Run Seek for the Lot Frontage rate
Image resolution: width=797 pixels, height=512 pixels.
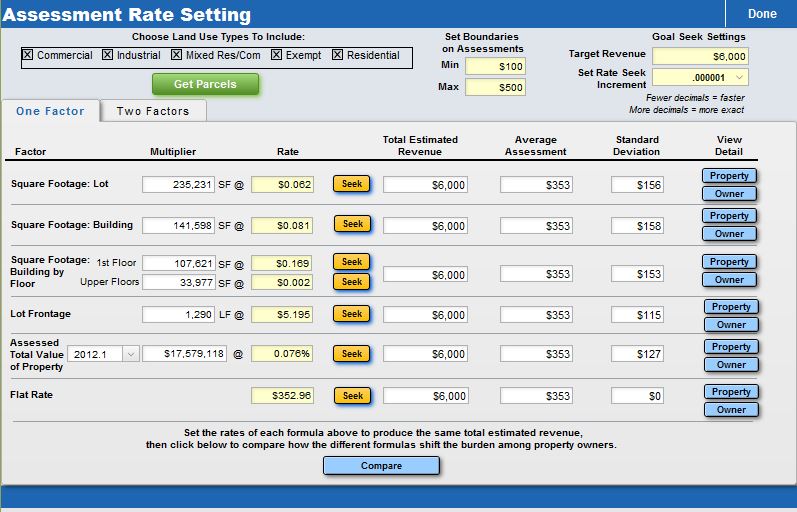(352, 314)
